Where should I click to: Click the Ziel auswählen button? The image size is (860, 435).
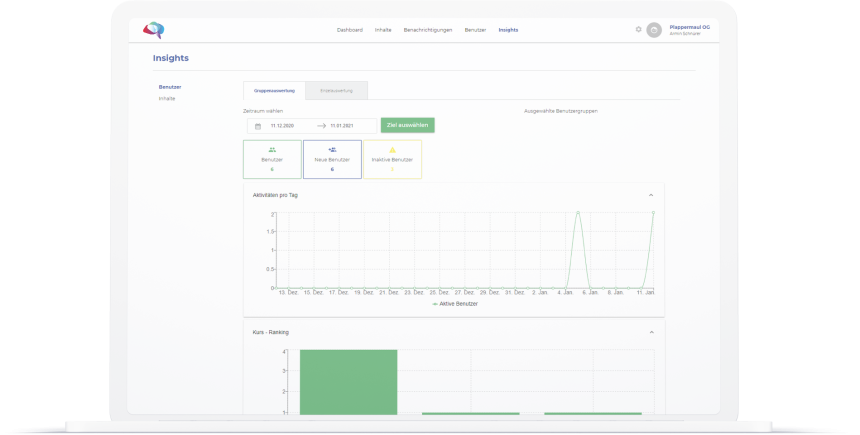click(408, 125)
